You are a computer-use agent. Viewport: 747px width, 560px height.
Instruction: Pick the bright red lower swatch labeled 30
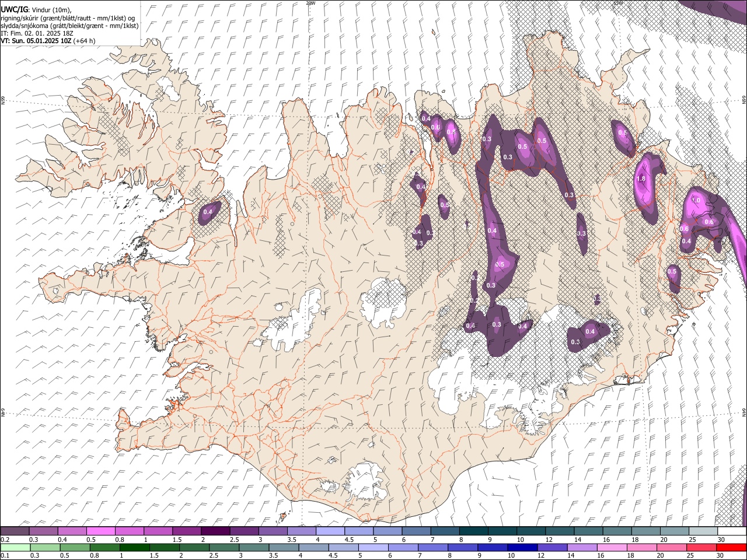pyautogui.click(x=732, y=548)
